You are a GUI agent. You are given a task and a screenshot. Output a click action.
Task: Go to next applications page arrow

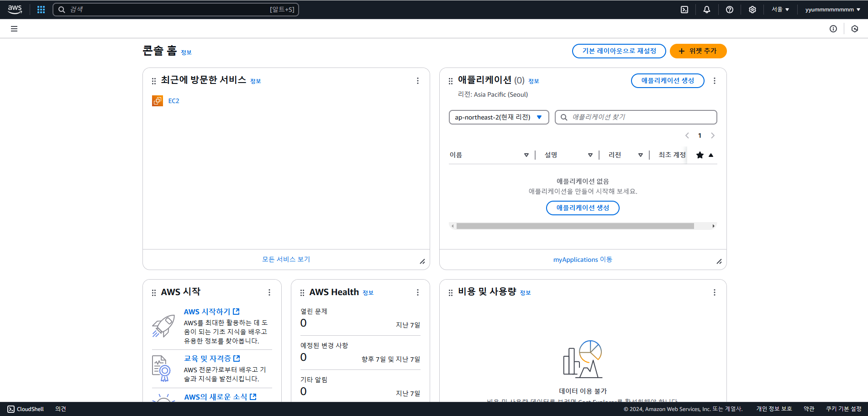[x=713, y=135]
